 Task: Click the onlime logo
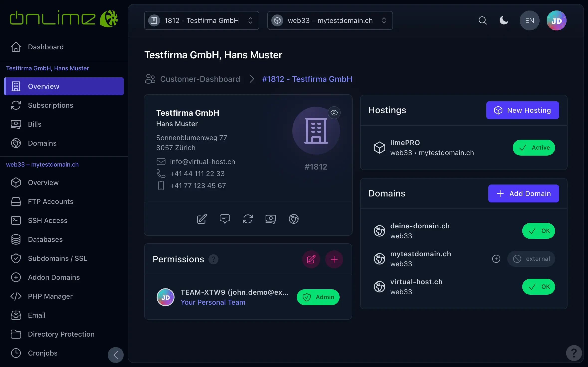point(64,18)
